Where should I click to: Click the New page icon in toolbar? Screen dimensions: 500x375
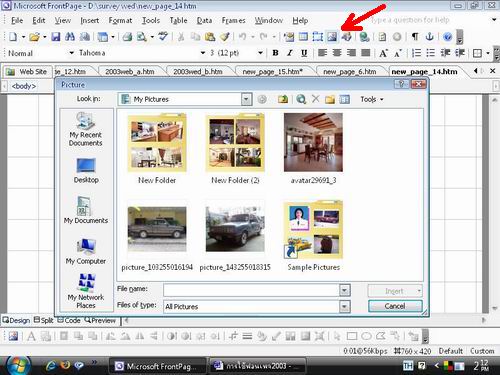[x=13, y=37]
